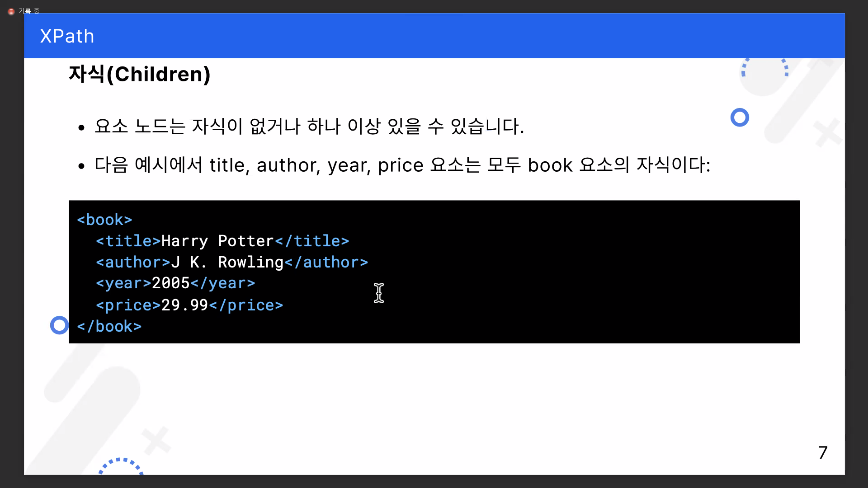Click the blue ring beside the closing book tag

click(x=59, y=325)
